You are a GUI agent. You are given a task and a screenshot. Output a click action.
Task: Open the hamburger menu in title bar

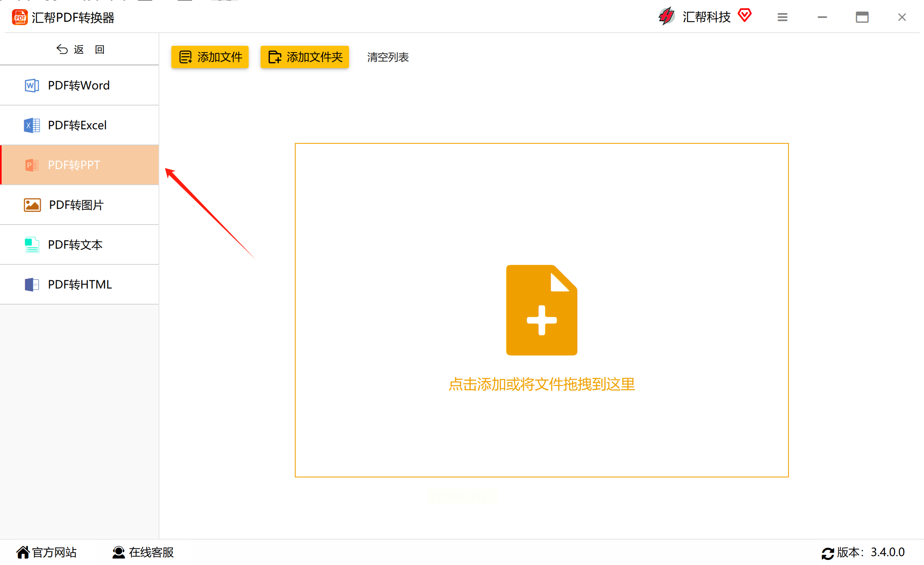point(782,17)
